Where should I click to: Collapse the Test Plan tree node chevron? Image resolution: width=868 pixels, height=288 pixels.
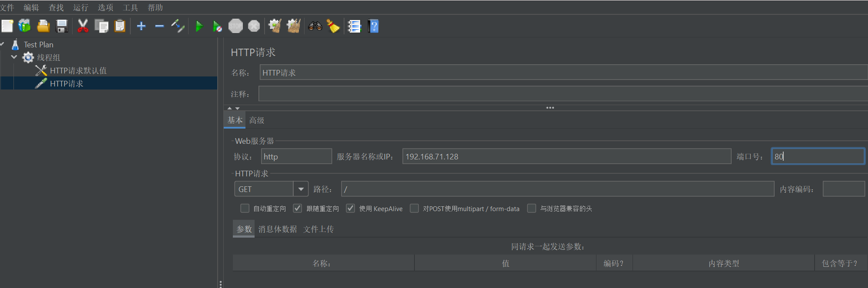(x=2, y=44)
